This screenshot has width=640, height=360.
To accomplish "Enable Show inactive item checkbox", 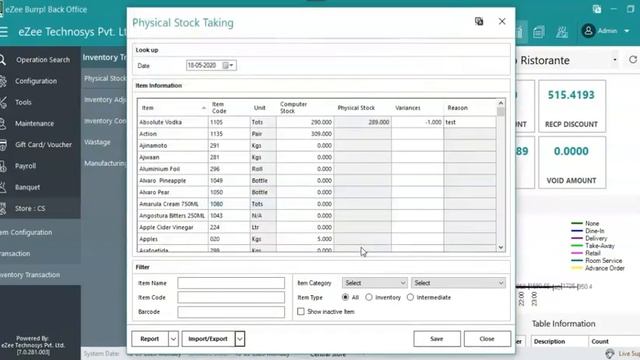I will pyautogui.click(x=301, y=311).
